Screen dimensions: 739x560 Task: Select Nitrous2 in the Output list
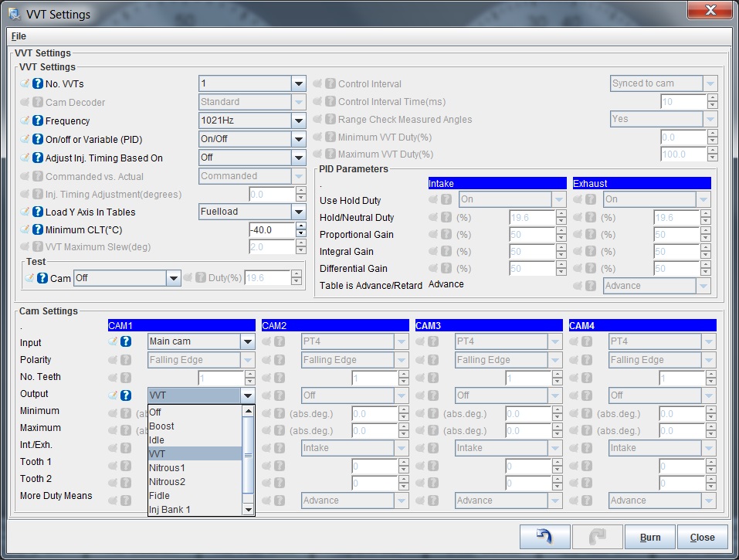point(195,482)
